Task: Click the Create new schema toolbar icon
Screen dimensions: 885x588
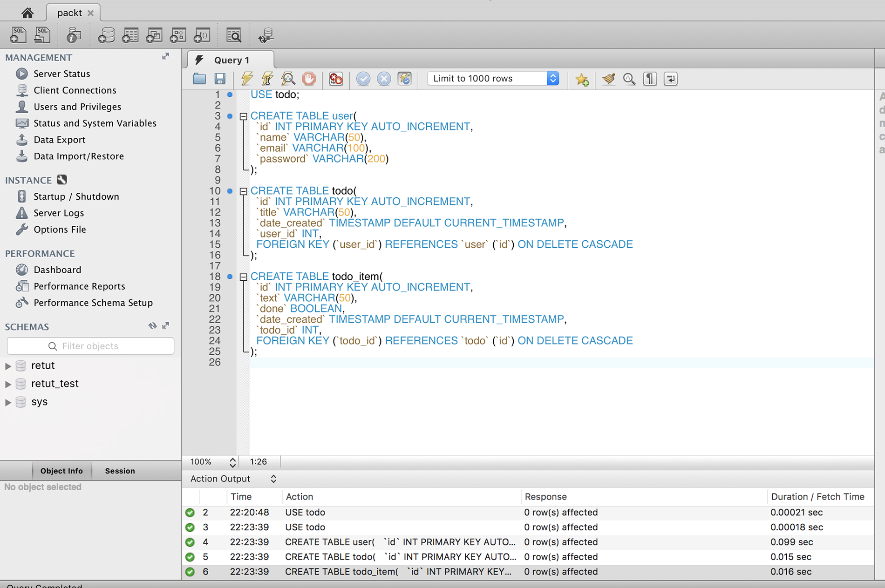Action: click(x=106, y=35)
